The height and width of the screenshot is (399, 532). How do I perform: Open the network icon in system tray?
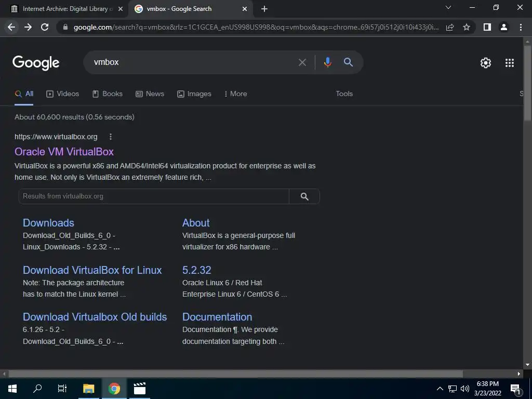pyautogui.click(x=453, y=389)
